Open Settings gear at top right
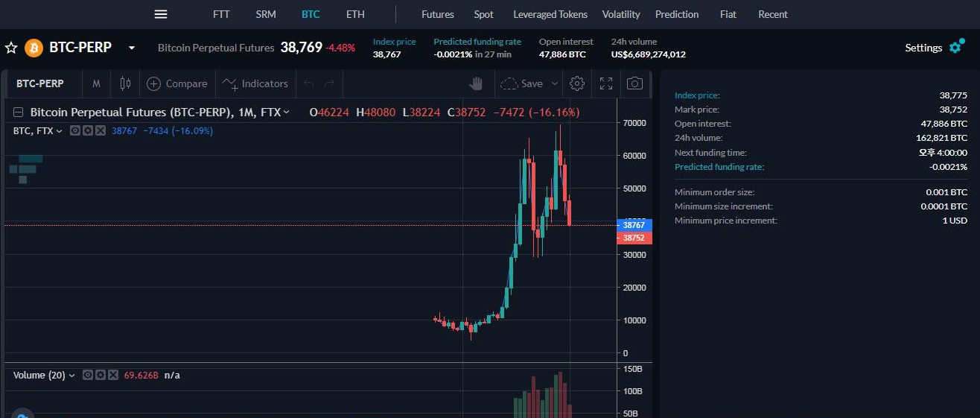Image resolution: width=980 pixels, height=418 pixels. 956,47
